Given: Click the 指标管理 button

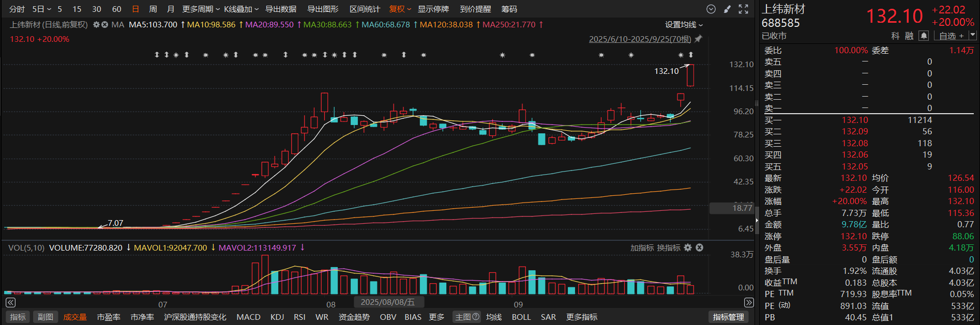Looking at the screenshot, I should [x=728, y=317].
